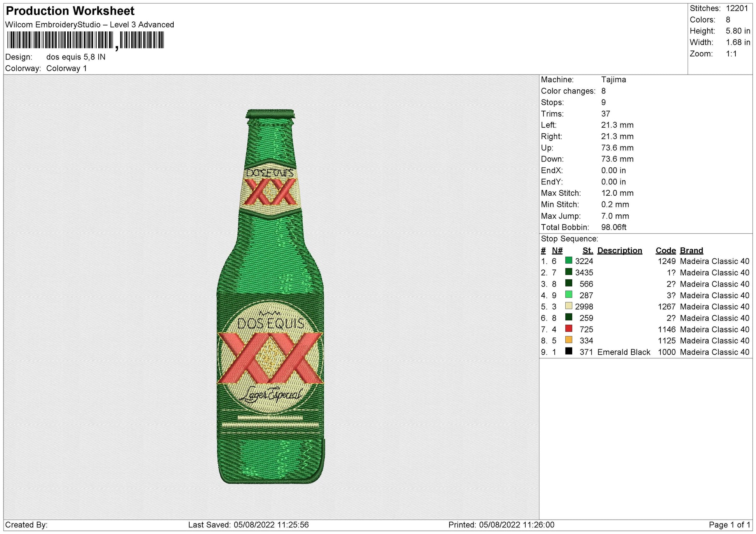
Task: Click the Description column header
Action: click(x=620, y=250)
